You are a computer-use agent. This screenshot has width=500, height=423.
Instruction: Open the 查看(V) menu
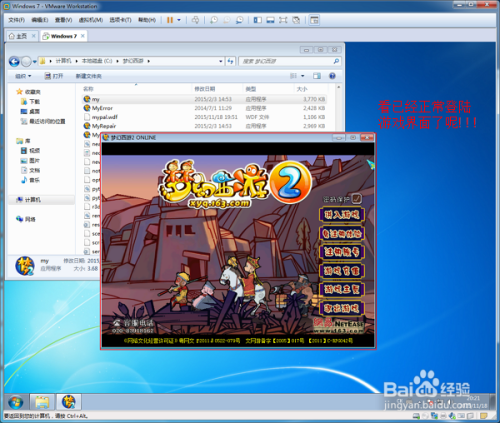(63, 20)
